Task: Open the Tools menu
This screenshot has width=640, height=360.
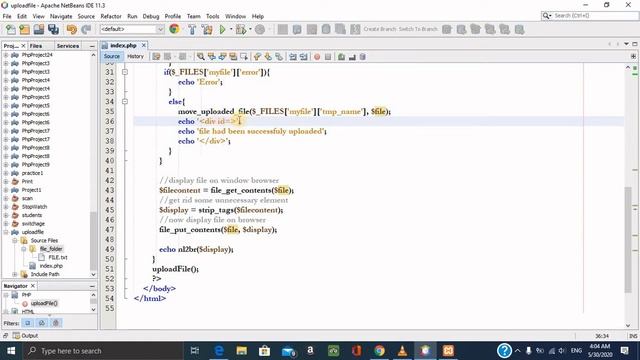Action: pyautogui.click(x=212, y=16)
